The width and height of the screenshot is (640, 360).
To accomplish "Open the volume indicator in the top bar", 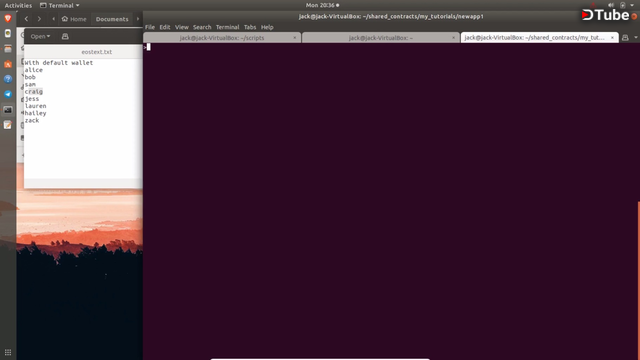I will tap(611, 5).
